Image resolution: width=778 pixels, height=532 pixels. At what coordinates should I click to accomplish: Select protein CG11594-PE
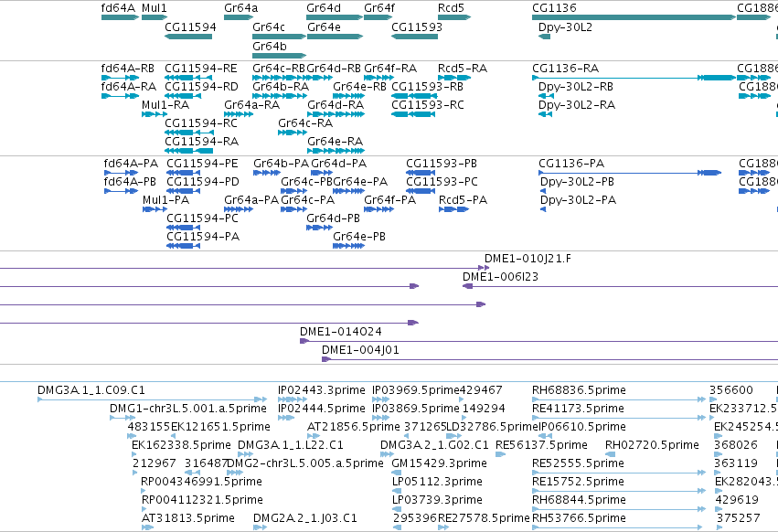coord(202,164)
